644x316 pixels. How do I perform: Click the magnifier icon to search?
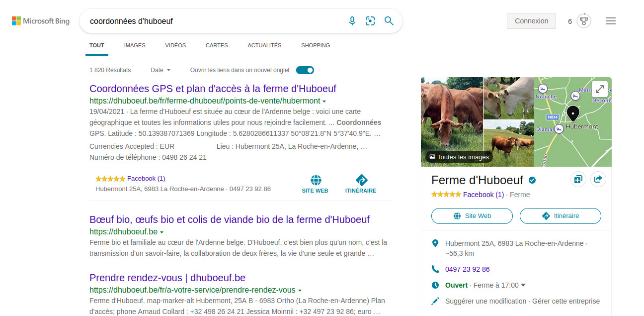pos(389,21)
